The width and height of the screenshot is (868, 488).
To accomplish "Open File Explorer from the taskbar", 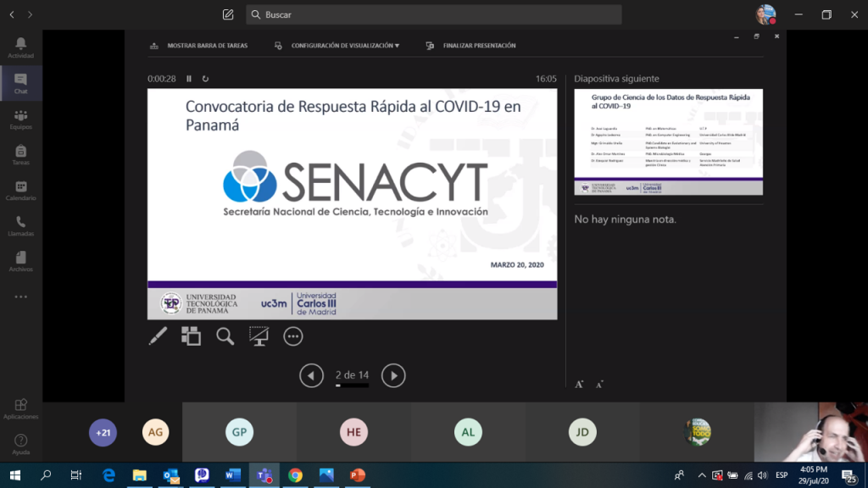I will pos(140,475).
